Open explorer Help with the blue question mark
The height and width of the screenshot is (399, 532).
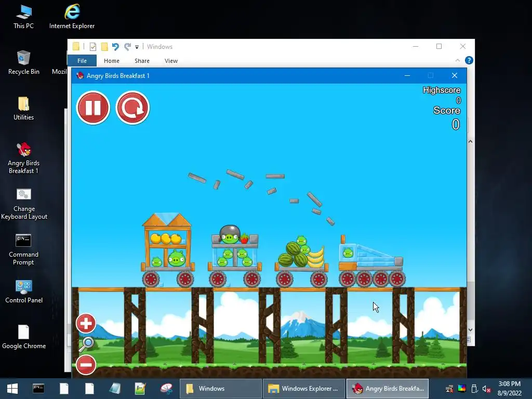469,60
